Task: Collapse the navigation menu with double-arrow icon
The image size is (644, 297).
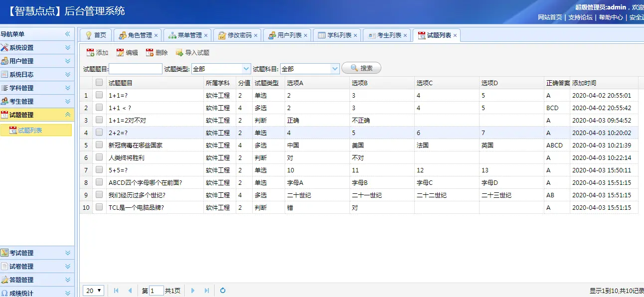Action: (68, 34)
